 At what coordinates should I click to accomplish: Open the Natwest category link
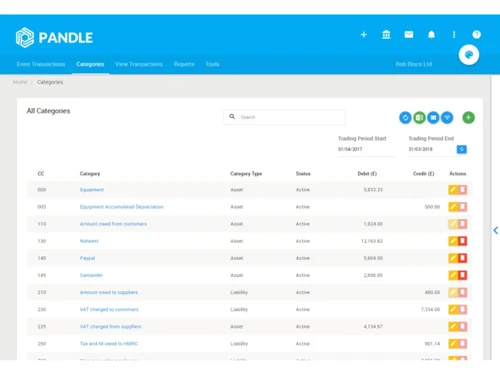click(x=89, y=241)
